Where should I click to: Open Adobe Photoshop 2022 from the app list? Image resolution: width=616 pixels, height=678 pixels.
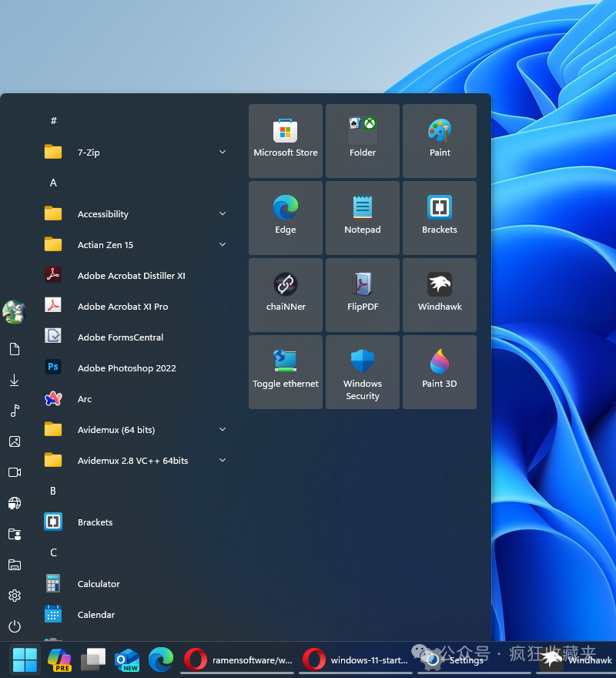click(x=126, y=368)
